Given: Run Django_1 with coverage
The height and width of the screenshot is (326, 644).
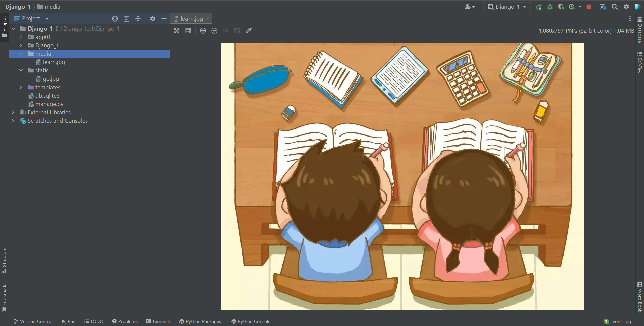Looking at the screenshot, I should [x=561, y=7].
